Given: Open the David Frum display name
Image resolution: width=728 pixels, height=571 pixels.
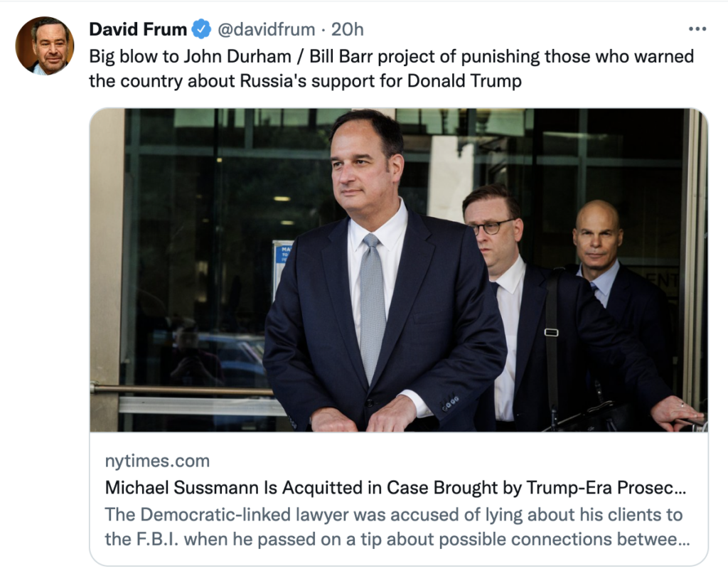Looking at the screenshot, I should pos(138,29).
